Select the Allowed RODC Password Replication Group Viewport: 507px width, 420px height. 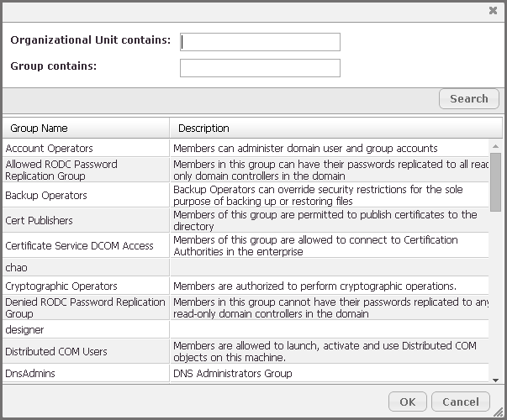[x=246, y=170]
